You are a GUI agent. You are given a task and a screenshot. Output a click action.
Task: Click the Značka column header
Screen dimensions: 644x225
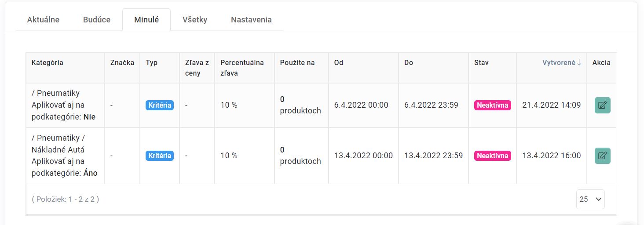click(x=122, y=62)
